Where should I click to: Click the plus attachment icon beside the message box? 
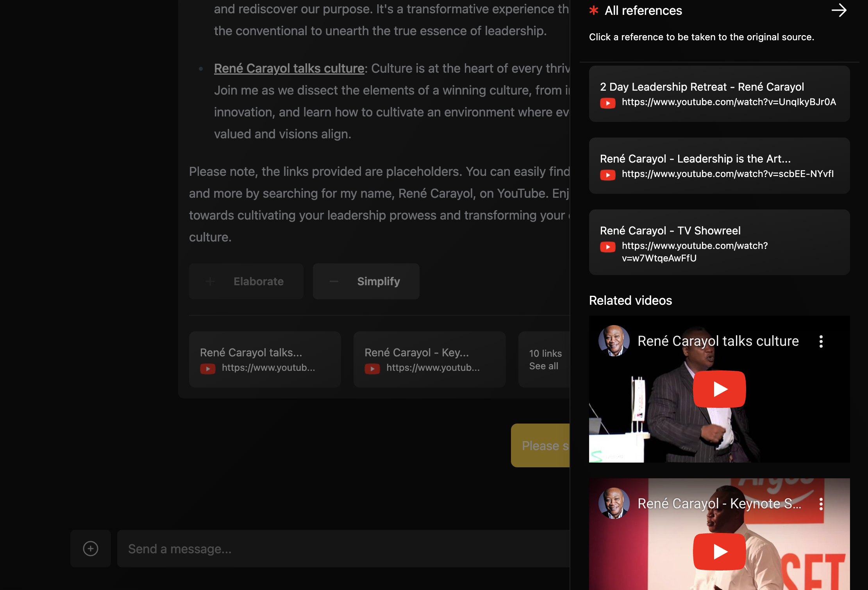[x=91, y=549]
